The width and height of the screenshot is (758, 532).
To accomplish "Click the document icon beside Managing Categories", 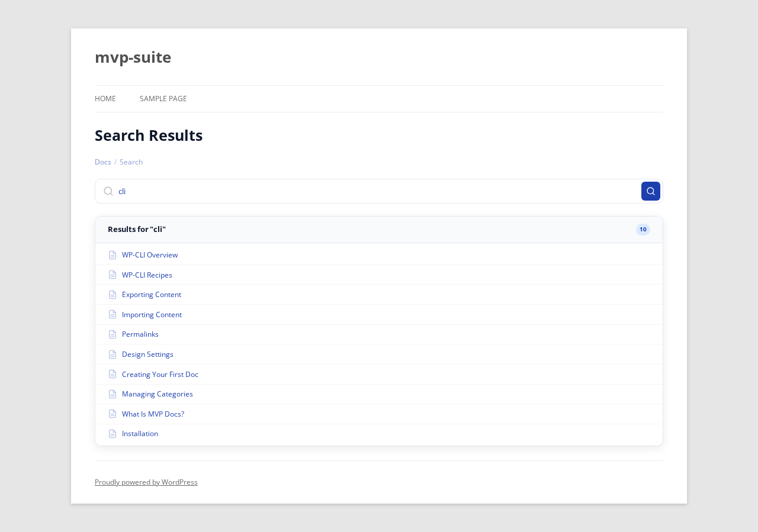I will pyautogui.click(x=113, y=394).
